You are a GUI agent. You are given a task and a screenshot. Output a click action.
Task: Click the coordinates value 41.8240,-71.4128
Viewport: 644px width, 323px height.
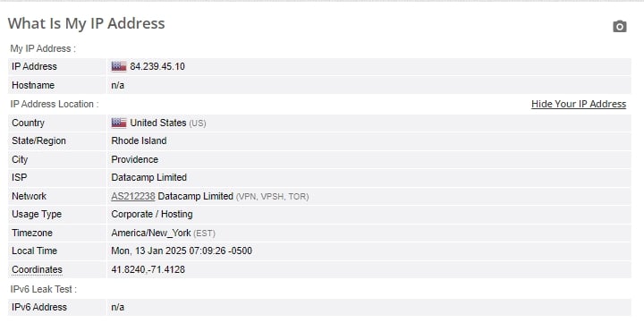pos(148,269)
